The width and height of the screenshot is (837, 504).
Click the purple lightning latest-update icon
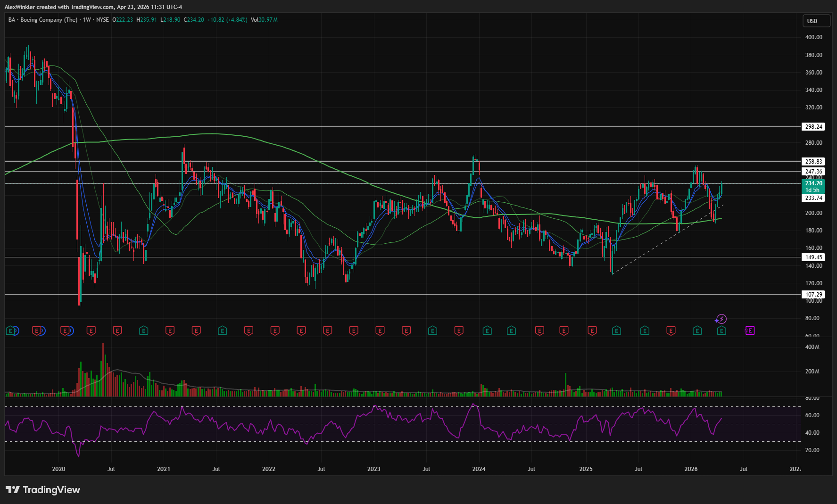721,319
